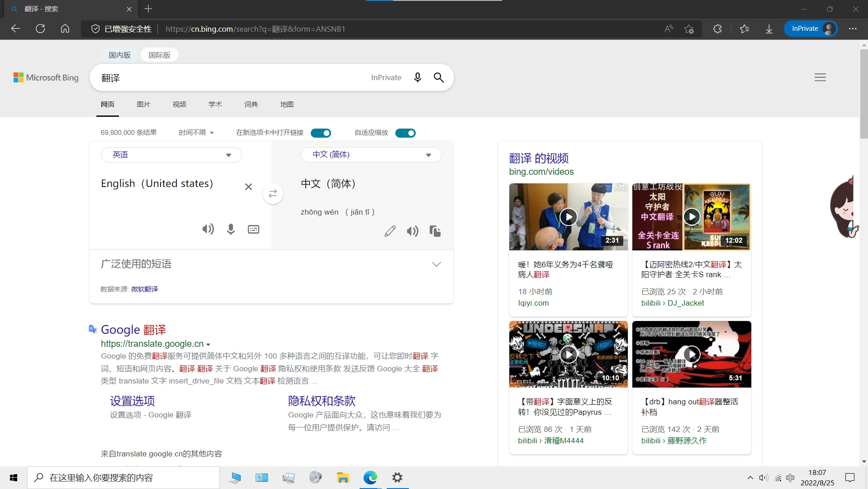Use microphone input in translator
This screenshot has width=868, height=489.
(231, 229)
